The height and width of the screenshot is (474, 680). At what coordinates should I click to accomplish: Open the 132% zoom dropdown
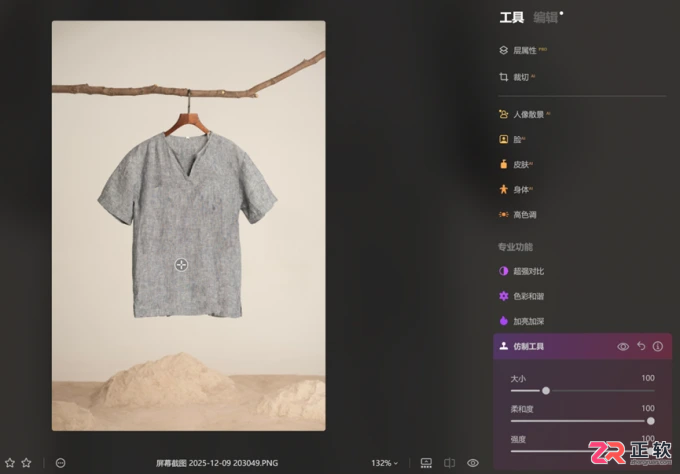384,463
